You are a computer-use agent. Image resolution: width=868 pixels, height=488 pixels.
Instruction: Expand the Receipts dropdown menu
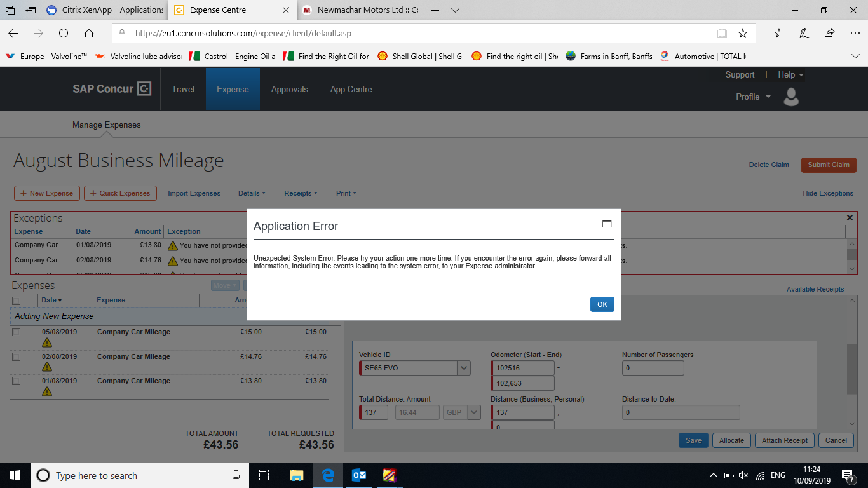pos(301,193)
